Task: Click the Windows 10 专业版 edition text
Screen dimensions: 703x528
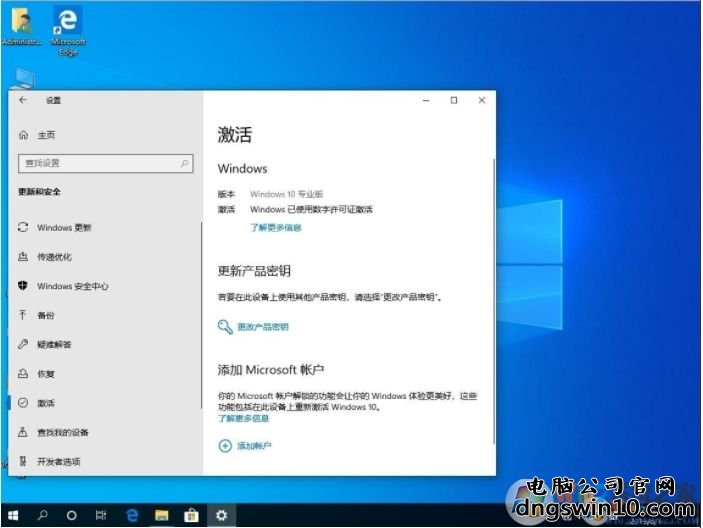Action: coord(286,194)
